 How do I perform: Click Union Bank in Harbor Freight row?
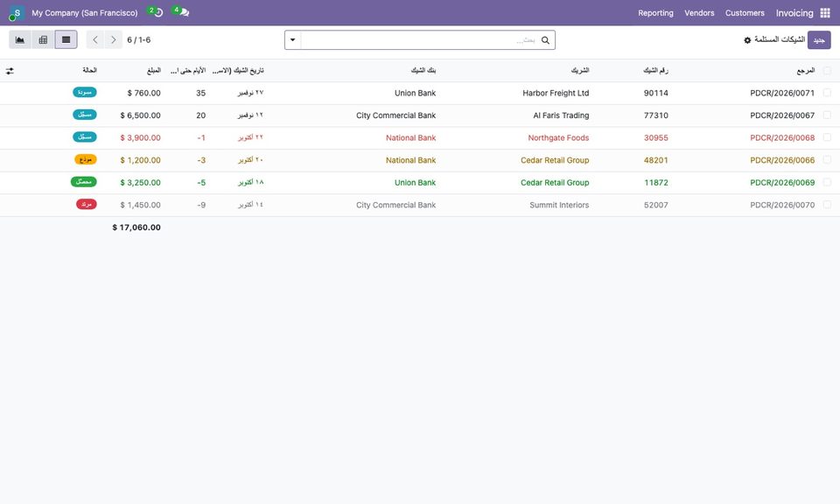[415, 94]
